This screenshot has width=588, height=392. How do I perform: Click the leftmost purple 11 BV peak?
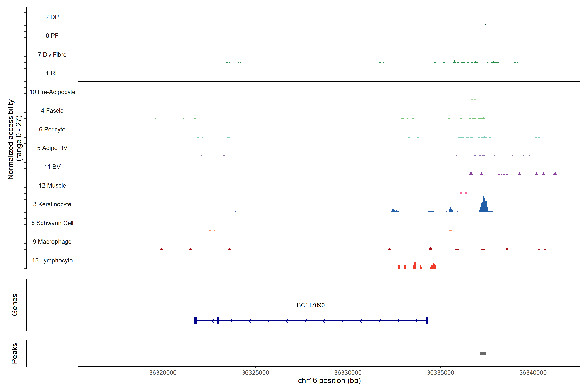[471, 173]
